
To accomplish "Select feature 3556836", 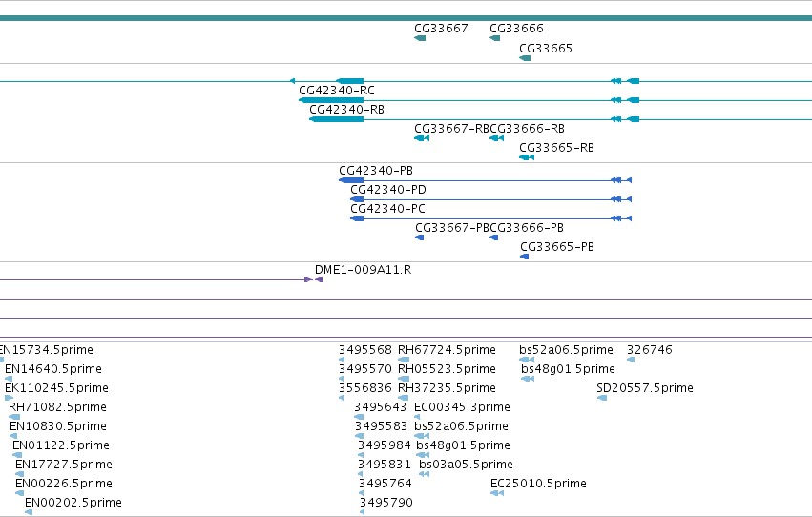I will tap(365, 388).
